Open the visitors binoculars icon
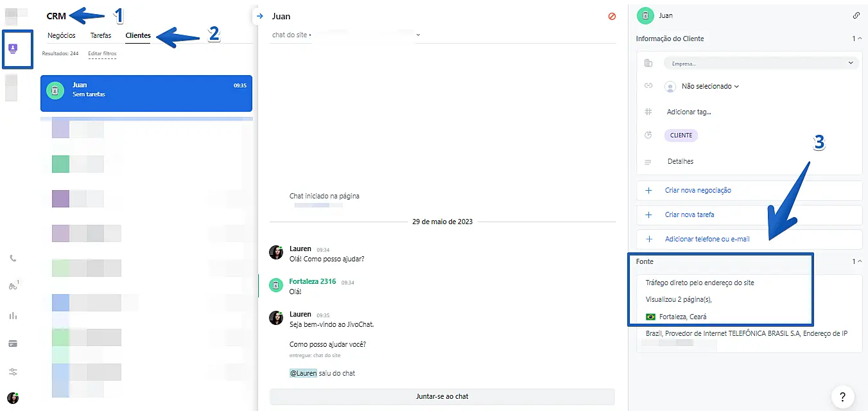868x411 pixels. click(13, 286)
